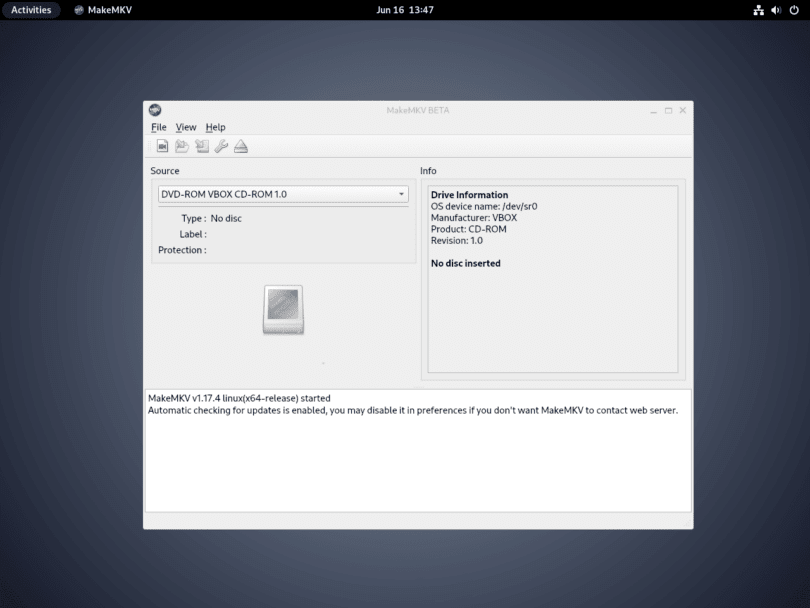Click the volume icon in the top bar
The height and width of the screenshot is (608, 810).
pos(774,10)
